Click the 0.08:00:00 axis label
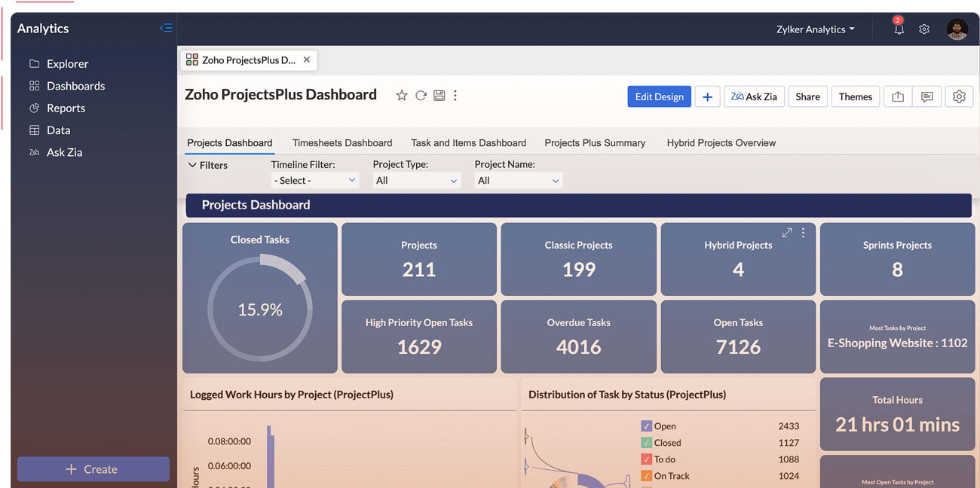The height and width of the screenshot is (488, 980). tap(229, 441)
